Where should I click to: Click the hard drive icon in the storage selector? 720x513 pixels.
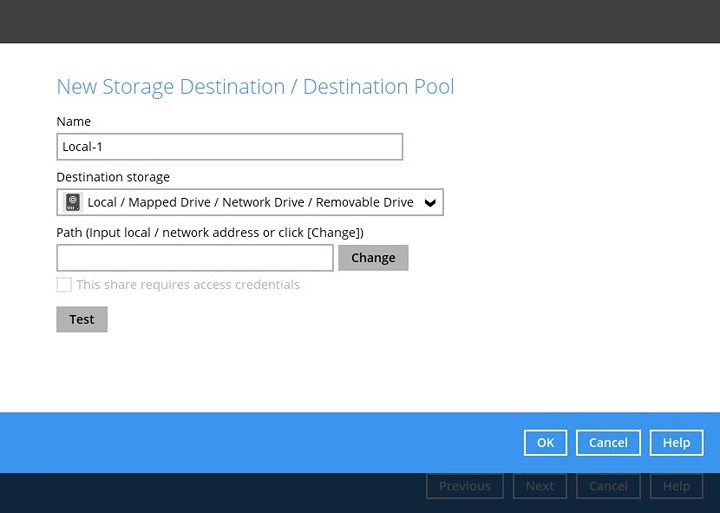point(73,202)
